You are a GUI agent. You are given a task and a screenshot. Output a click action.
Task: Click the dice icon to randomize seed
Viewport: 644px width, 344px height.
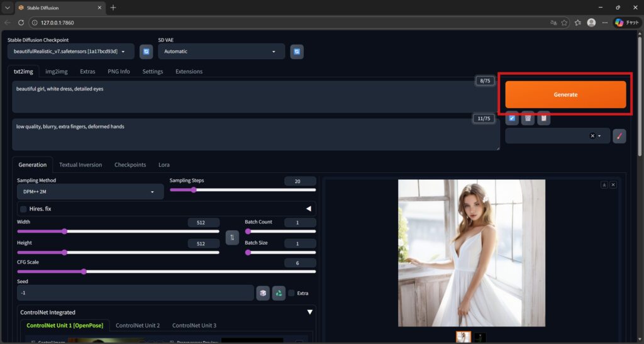(x=263, y=293)
